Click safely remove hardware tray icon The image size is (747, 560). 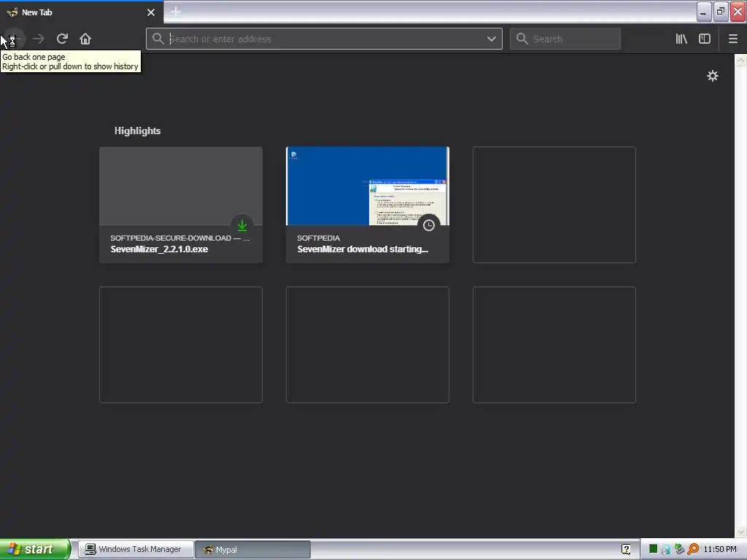click(x=679, y=549)
